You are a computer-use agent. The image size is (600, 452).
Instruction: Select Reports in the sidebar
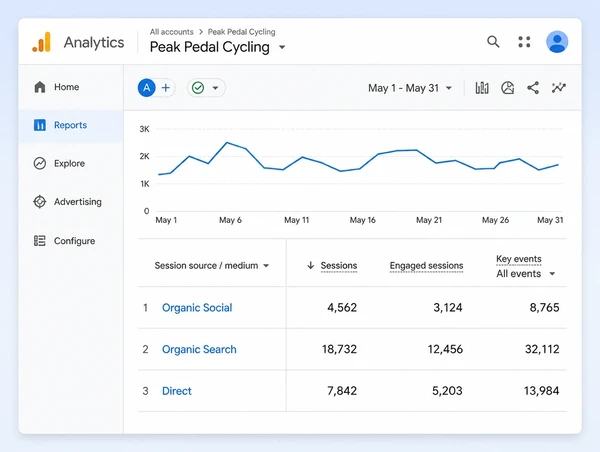[70, 125]
